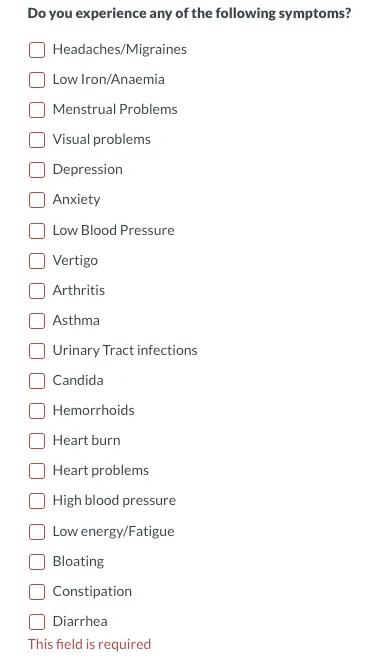Check the Low energy/Fatigue option
This screenshot has height=663, width=374.
click(x=37, y=531)
